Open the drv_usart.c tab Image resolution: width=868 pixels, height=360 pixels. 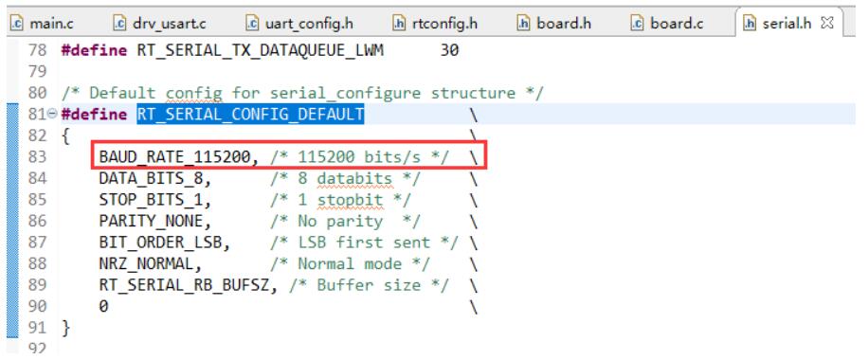tap(160, 24)
